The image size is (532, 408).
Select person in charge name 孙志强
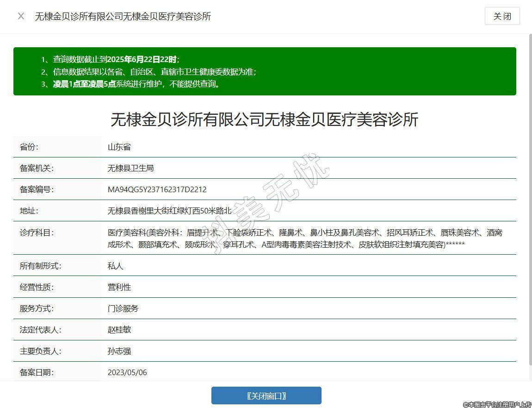[119, 351]
